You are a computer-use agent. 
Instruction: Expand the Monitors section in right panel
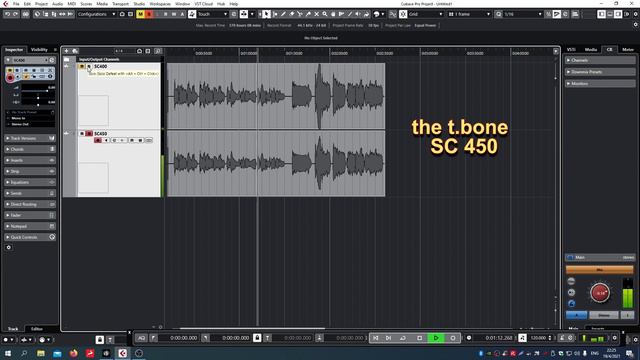click(600, 84)
